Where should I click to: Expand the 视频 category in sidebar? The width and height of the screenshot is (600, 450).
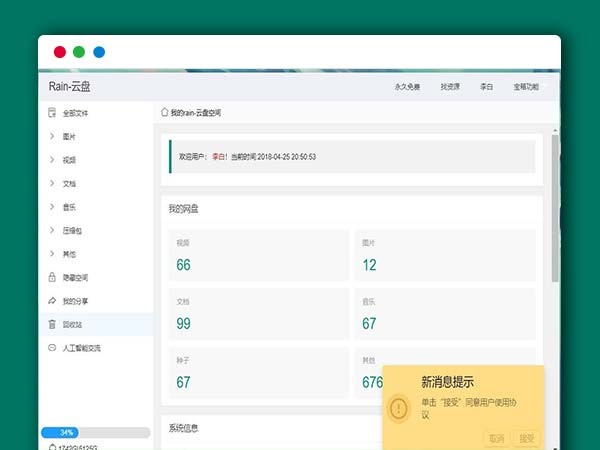[52, 160]
